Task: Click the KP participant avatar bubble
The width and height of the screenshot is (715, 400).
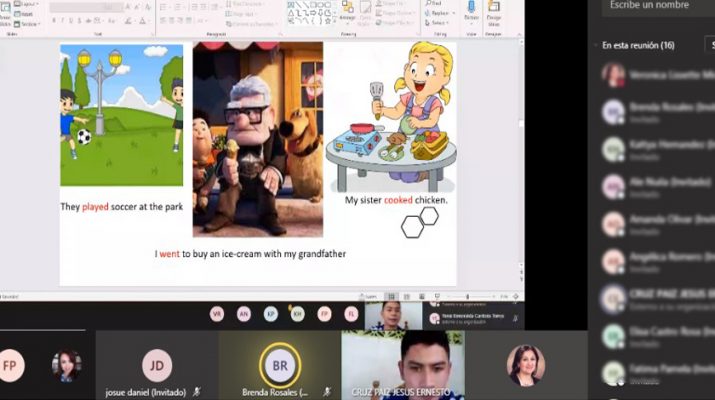Action: [x=270, y=313]
